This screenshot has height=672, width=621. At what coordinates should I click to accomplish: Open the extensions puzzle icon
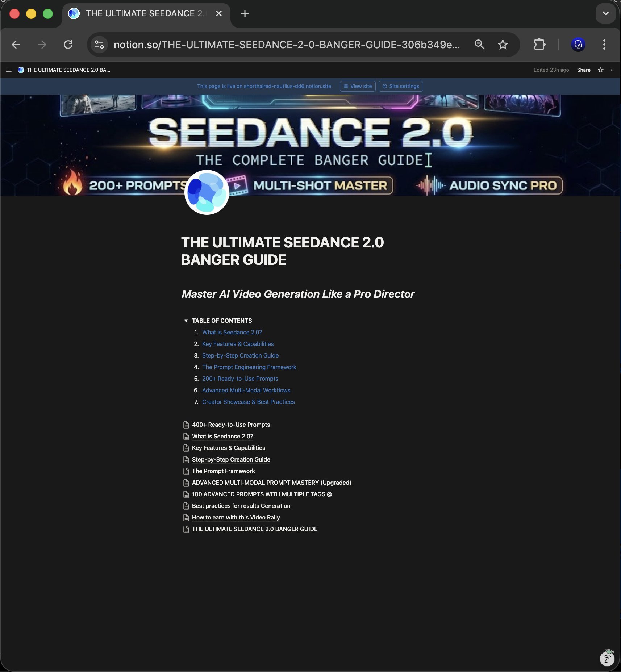click(539, 45)
